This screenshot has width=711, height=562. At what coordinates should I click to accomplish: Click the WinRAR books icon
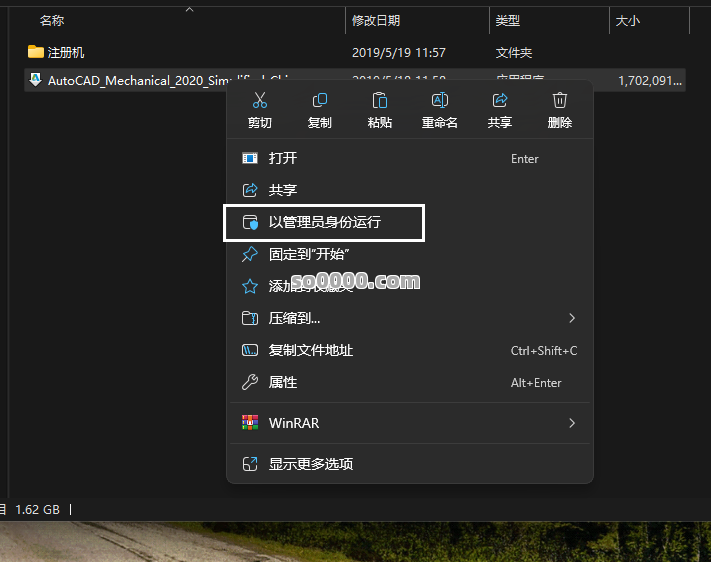(250, 423)
